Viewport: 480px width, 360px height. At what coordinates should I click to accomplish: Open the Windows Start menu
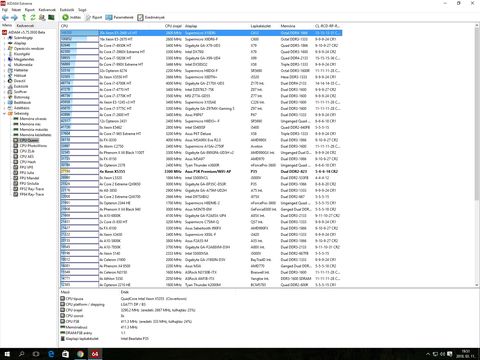coord(7,354)
